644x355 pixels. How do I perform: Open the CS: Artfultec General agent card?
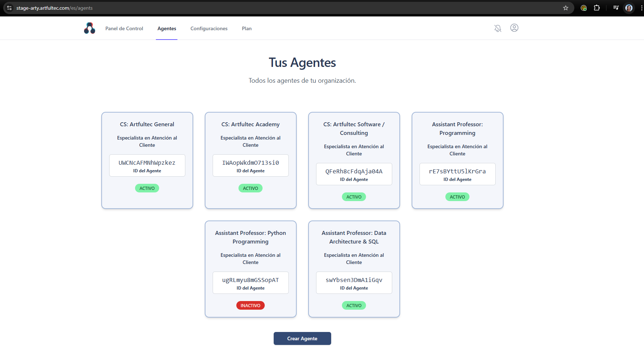pos(147,160)
